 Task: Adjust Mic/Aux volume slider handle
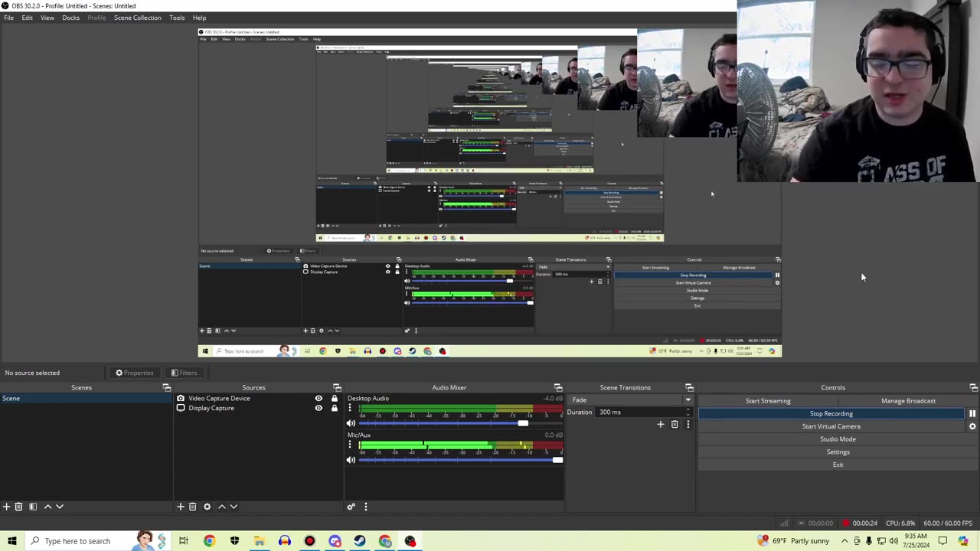(x=557, y=460)
